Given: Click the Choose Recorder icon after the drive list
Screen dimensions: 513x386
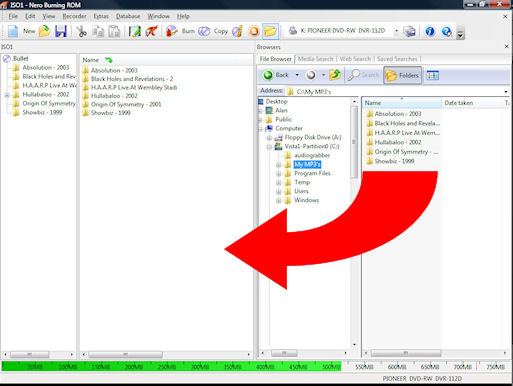Looking at the screenshot, I should (x=409, y=31).
